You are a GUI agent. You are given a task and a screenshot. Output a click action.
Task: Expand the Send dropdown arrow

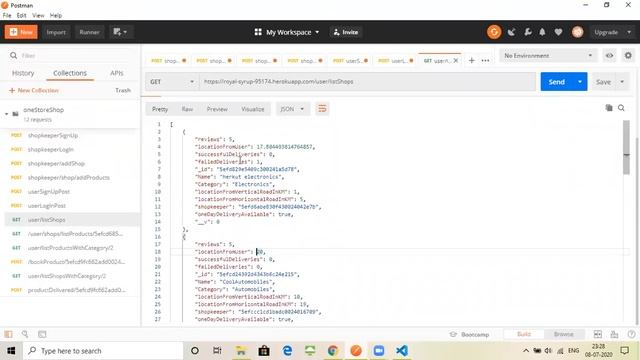[580, 82]
